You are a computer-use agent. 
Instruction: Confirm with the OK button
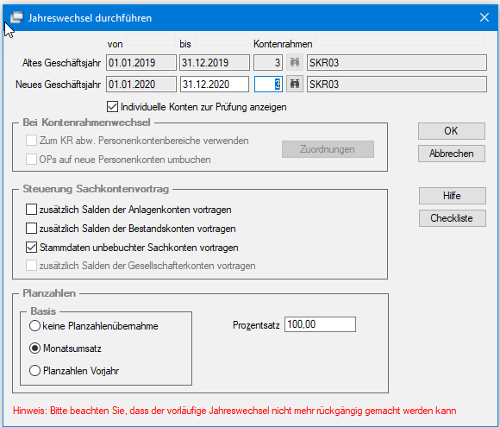click(451, 131)
